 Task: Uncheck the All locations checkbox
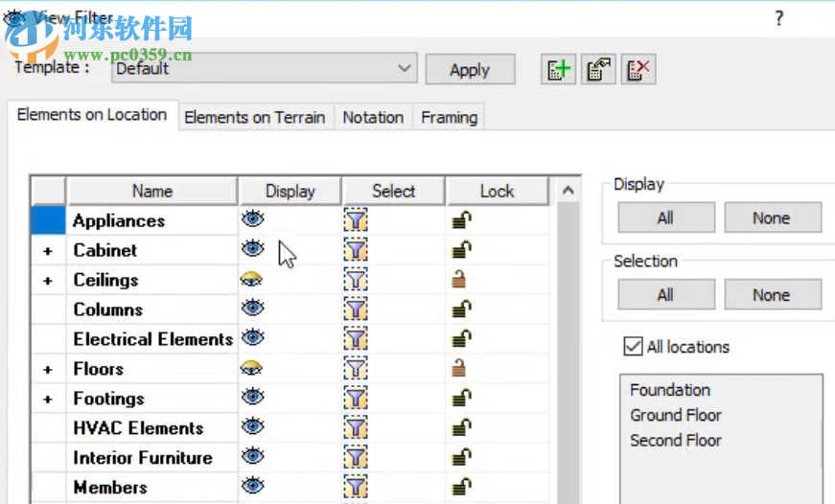[633, 347]
